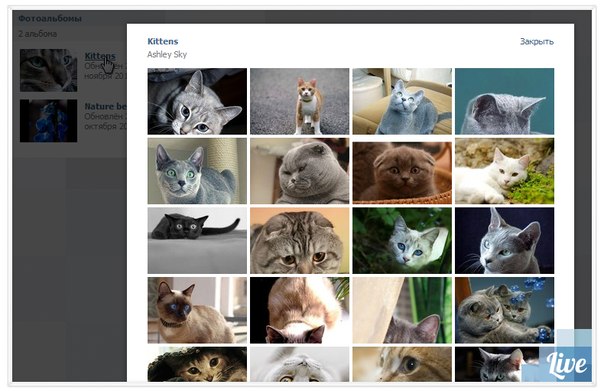Open the blue-eyed kitten in green leaves photo
The image size is (604, 391).
pos(402,241)
